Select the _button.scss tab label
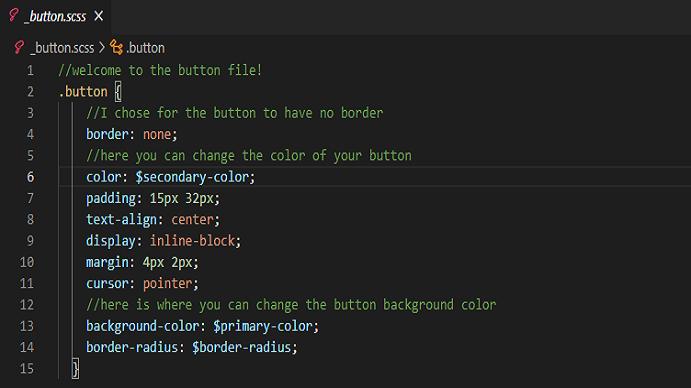This screenshot has width=691, height=388. (x=55, y=16)
